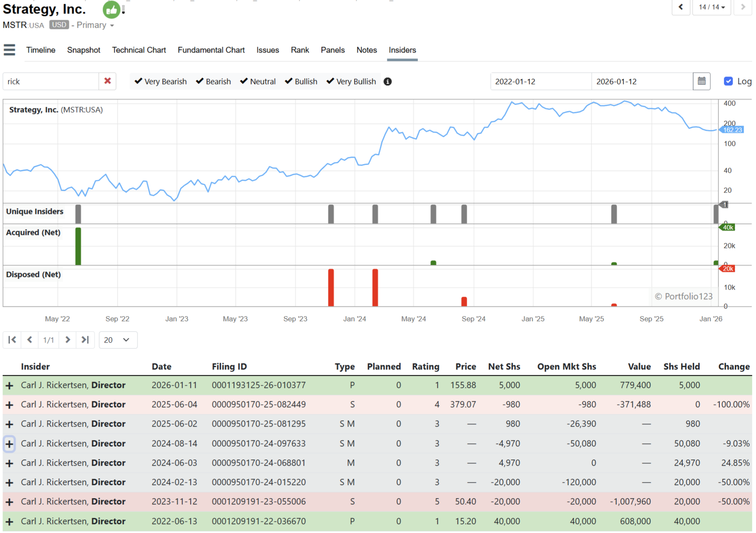
Task: Go to previous ticker arrow
Action: pyautogui.click(x=681, y=7)
